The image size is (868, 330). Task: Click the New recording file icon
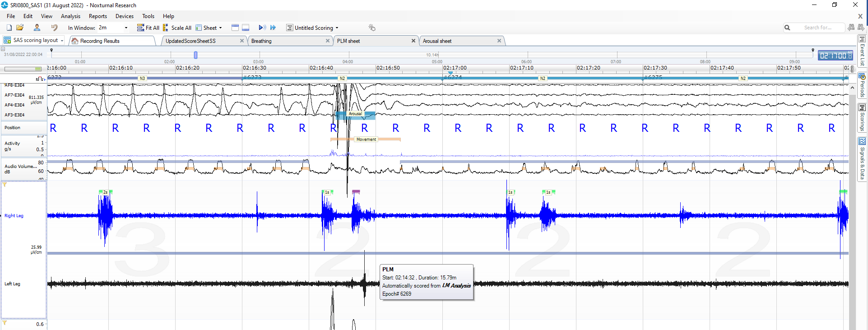(x=9, y=28)
